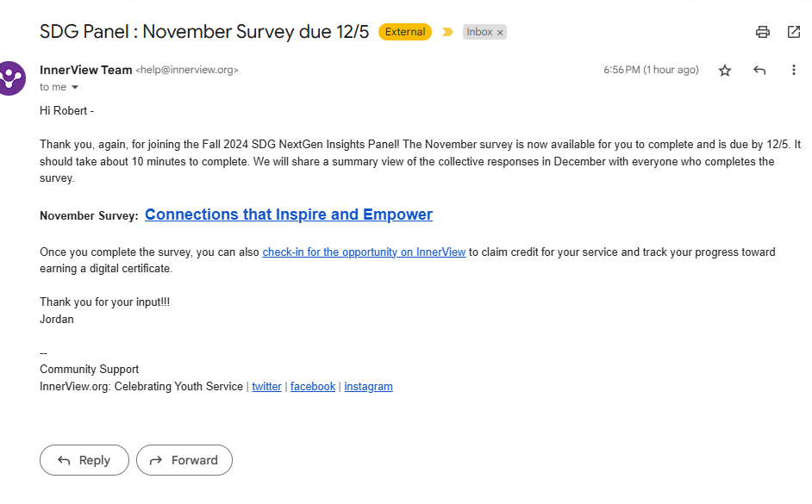Remove the Inbox label with X
Screen dimensions: 812x504
500,32
